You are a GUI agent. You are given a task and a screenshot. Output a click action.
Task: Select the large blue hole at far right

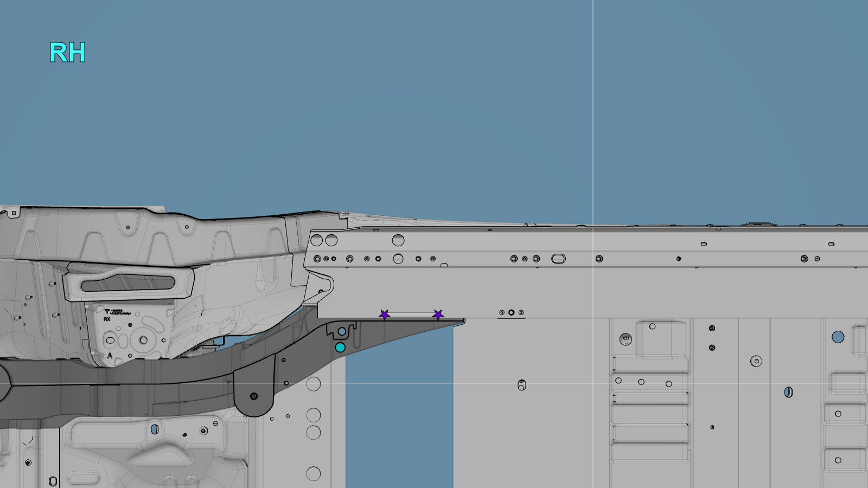[838, 337]
